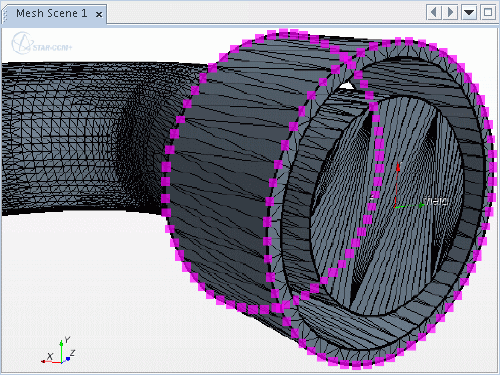
Task: Click the green arrow of the scene coordinate system
Action: pyautogui.click(x=409, y=206)
